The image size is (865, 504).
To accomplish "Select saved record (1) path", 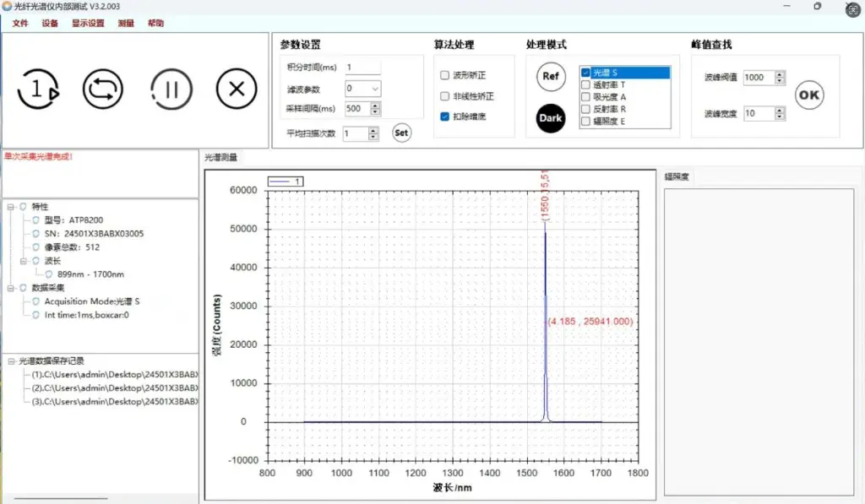I will click(x=115, y=375).
